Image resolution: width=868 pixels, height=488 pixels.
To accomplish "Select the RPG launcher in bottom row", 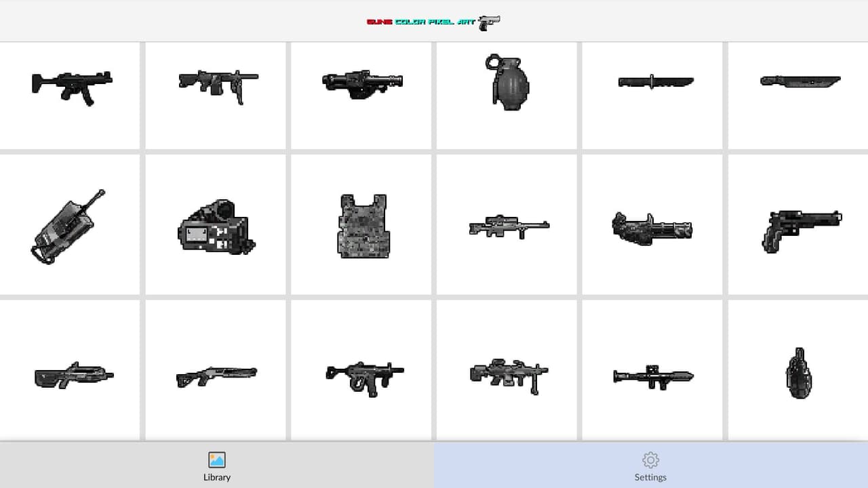I will coord(654,370).
